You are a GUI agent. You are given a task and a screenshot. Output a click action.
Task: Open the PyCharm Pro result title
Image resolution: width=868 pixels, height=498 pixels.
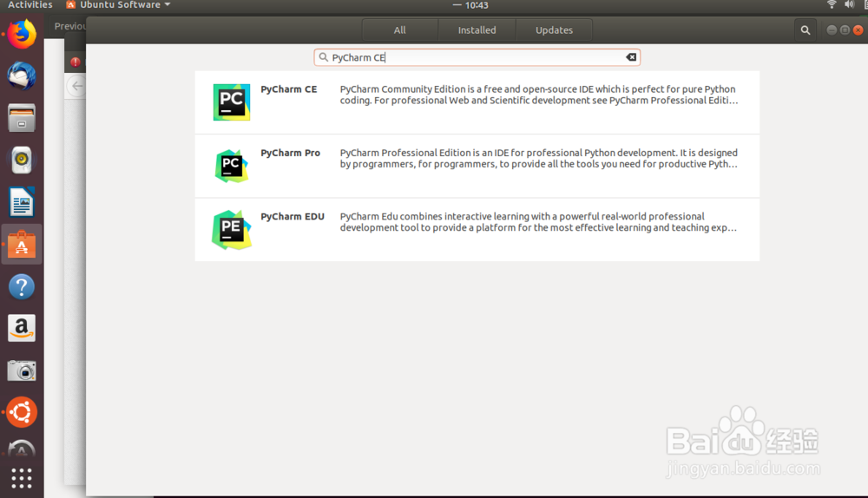[291, 153]
